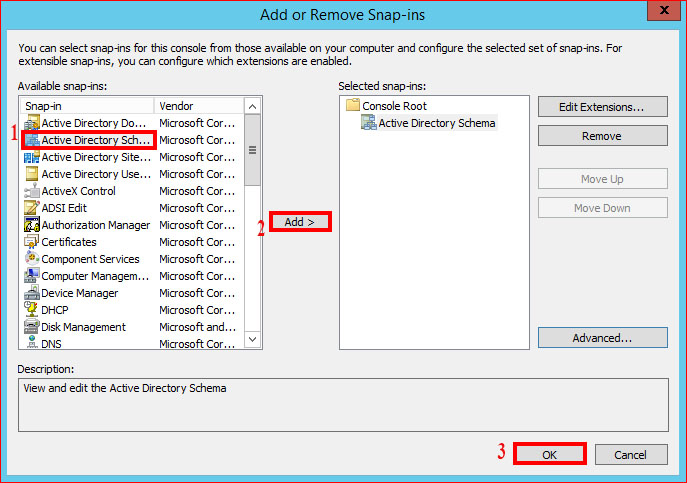The image size is (687, 483).
Task: Click the scroll down arrow of snap-in list
Action: pyautogui.click(x=252, y=339)
